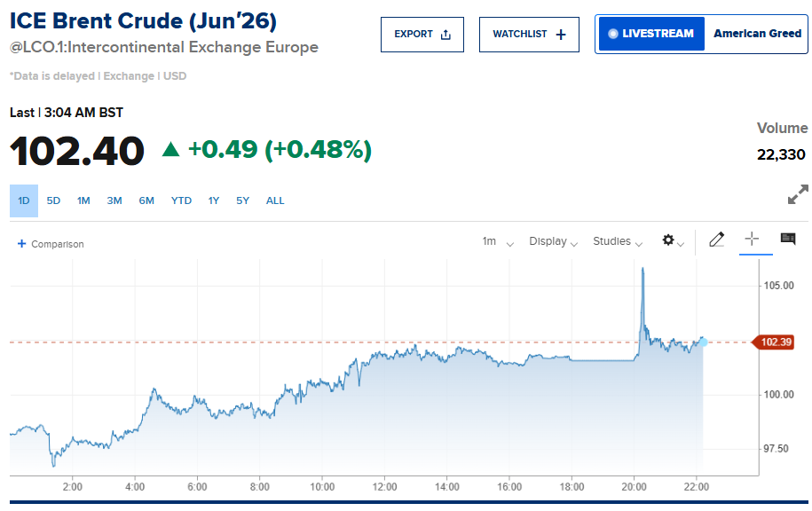Viewport: 812px width, 511px height.
Task: Toggle the crosshair tool
Action: [752, 240]
